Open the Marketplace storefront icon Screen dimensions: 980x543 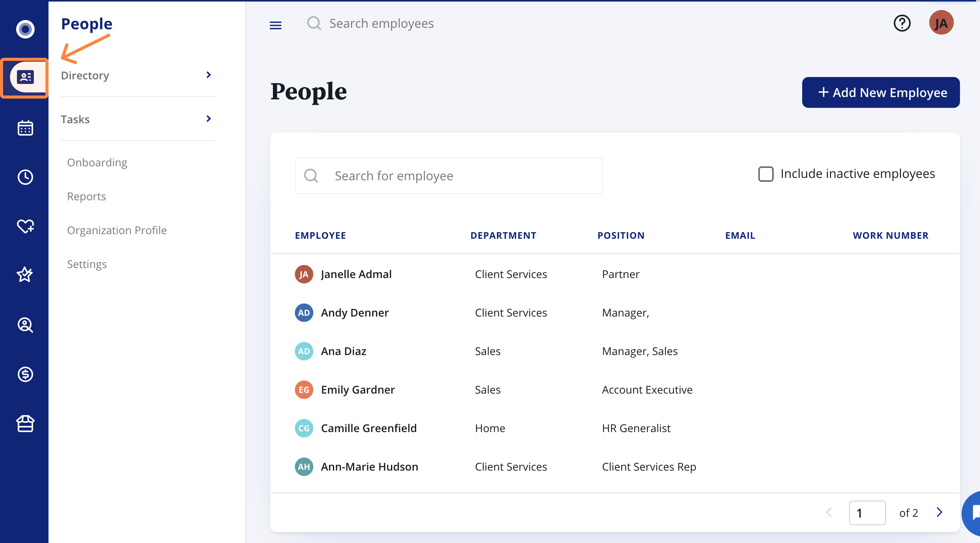(24, 424)
